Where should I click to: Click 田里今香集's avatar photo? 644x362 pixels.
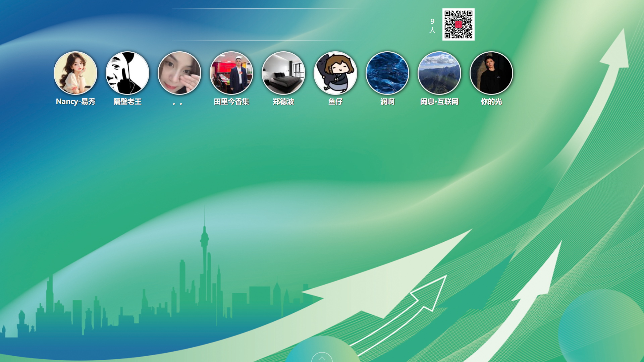pyautogui.click(x=231, y=73)
